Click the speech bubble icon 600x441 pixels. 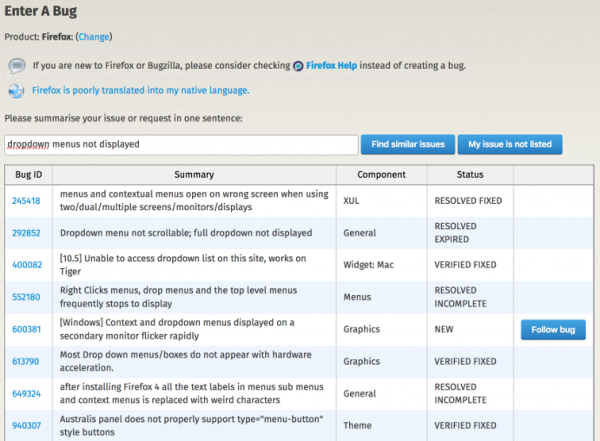pos(17,66)
